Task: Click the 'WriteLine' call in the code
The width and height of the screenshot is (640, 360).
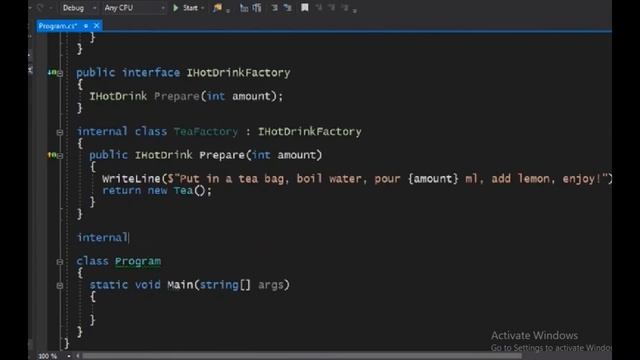Action: [x=131, y=179]
